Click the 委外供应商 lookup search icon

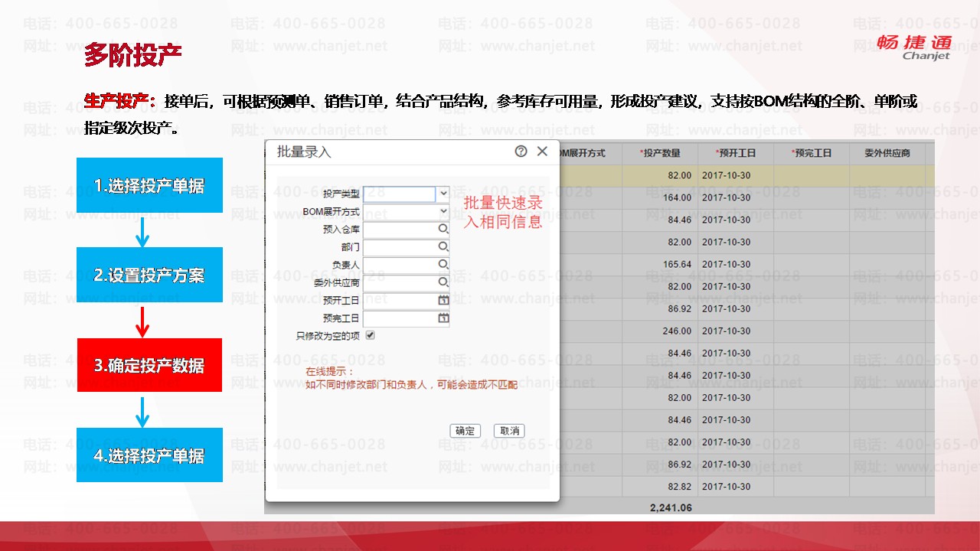[443, 282]
